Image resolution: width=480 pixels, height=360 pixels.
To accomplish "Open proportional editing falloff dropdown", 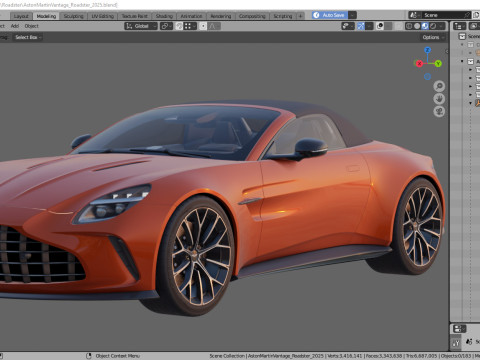I will pos(214,26).
